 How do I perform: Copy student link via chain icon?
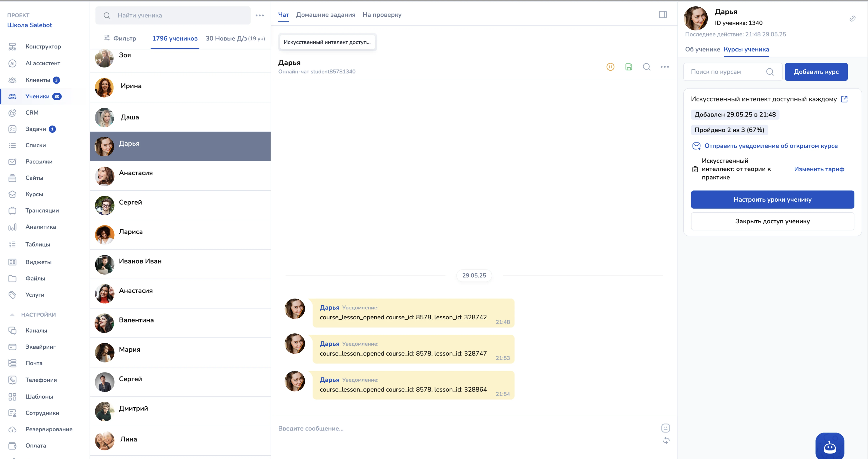point(852,19)
